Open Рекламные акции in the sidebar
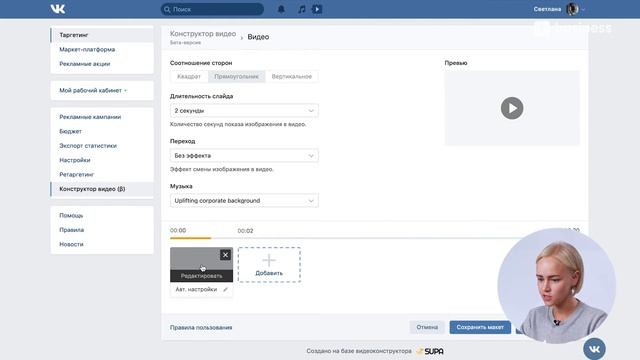640x360 pixels. (102, 64)
